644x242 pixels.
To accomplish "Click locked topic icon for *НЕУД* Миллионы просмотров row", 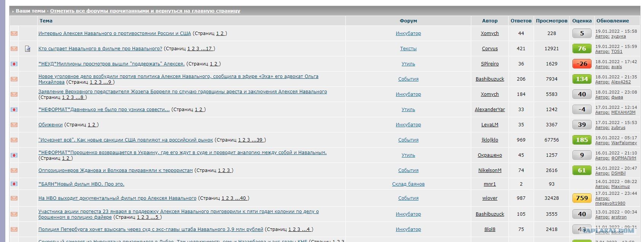I will click(14, 64).
